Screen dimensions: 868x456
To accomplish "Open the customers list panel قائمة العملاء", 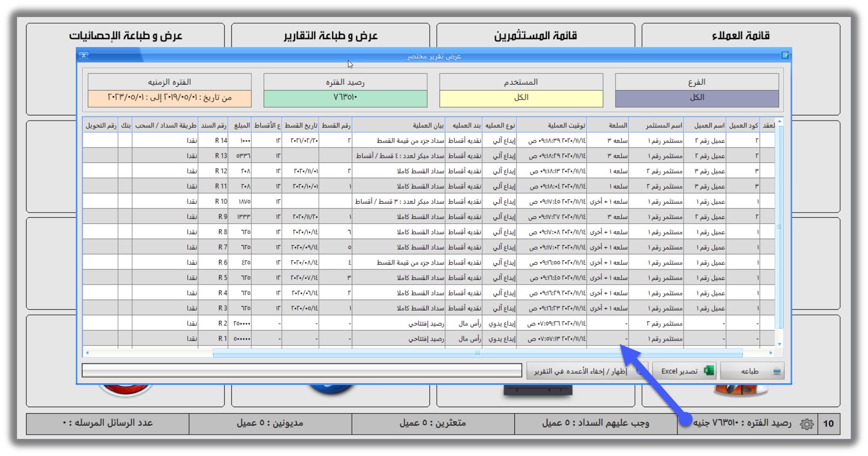I will click(741, 35).
